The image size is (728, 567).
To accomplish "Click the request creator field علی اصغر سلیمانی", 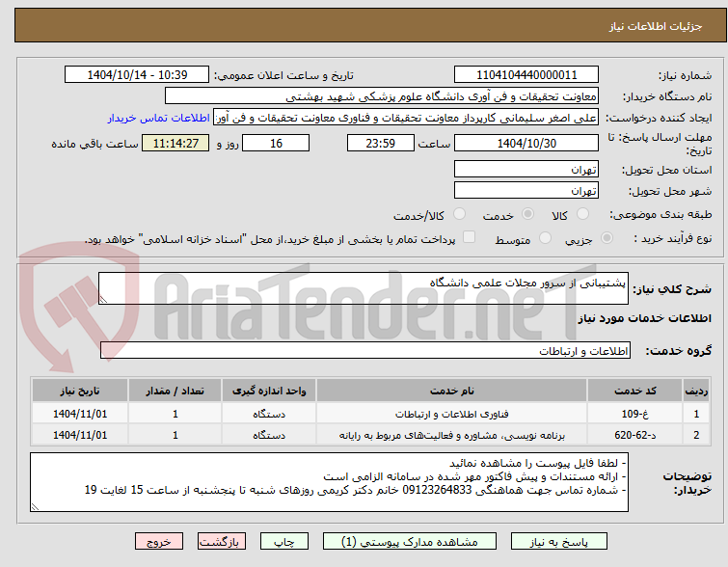I will [x=406, y=118].
